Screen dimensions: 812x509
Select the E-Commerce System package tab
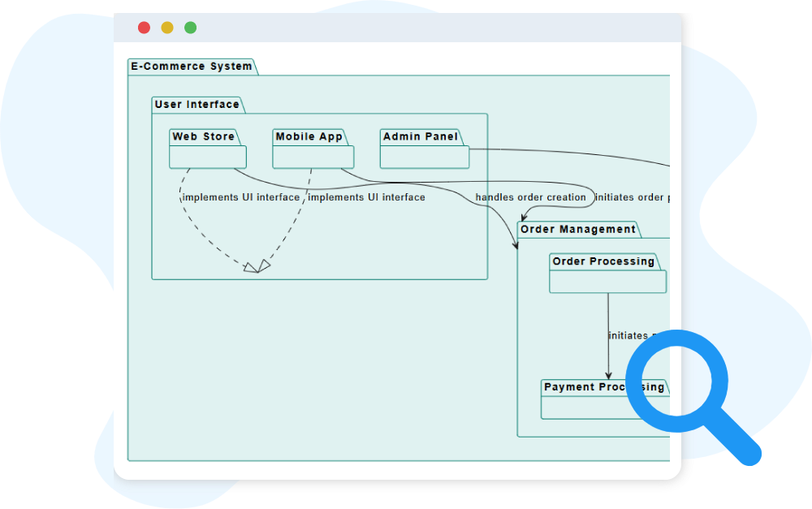click(192, 67)
